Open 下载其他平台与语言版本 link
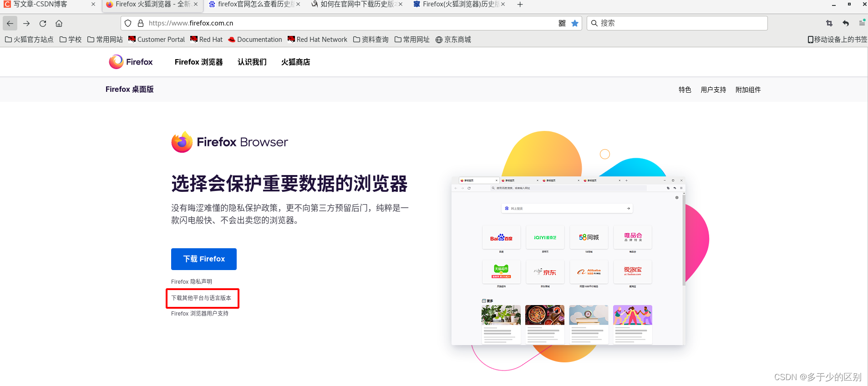868x386 pixels. (201, 298)
